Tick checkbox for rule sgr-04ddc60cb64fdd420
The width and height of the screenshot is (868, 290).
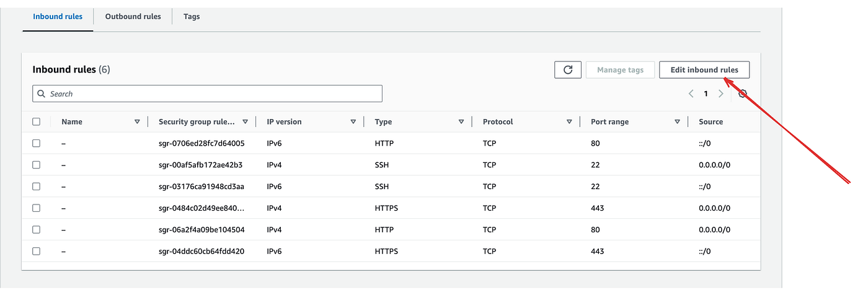37,251
